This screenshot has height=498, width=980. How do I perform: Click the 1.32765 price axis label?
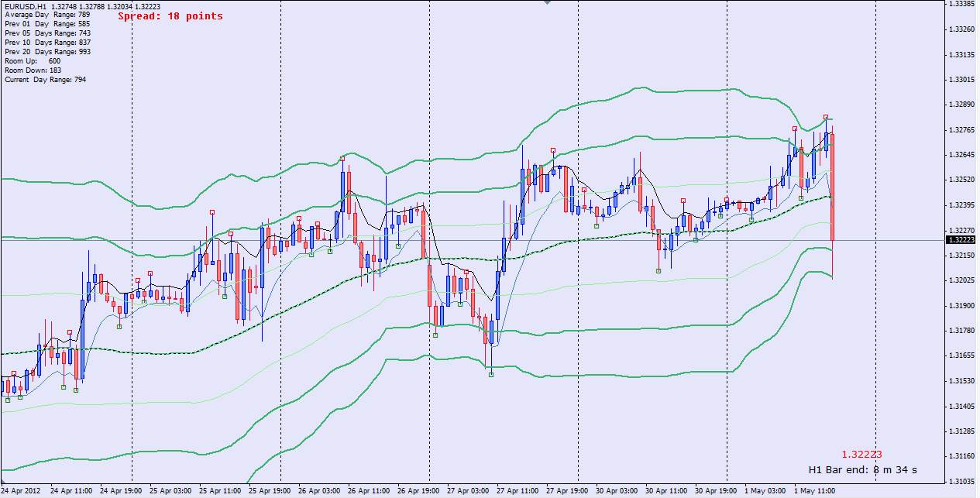click(961, 130)
